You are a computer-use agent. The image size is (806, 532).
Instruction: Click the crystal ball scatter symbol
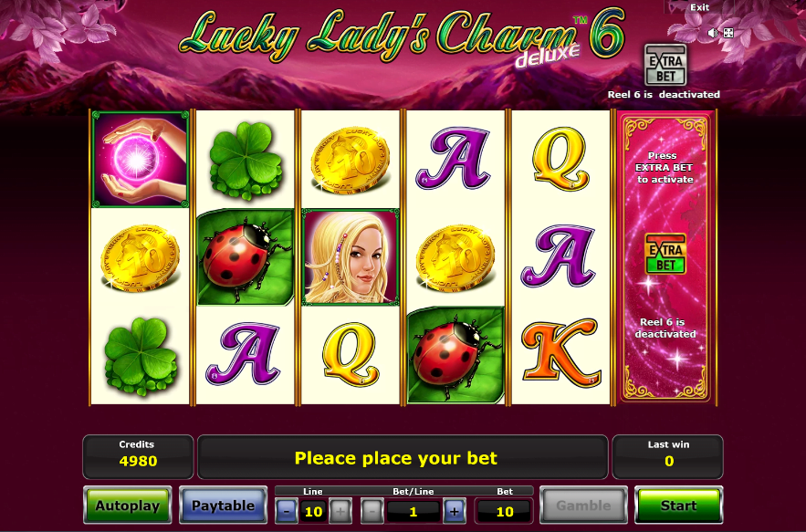click(x=140, y=160)
